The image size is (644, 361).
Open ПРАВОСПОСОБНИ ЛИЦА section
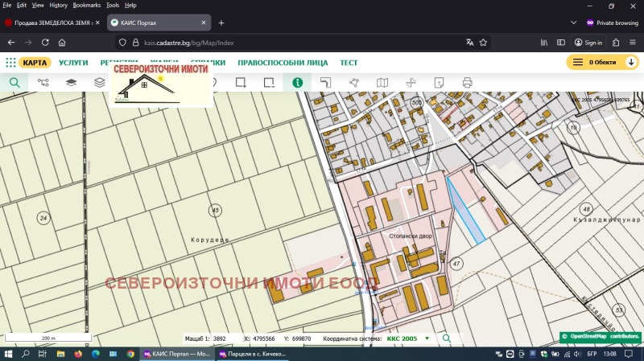(x=283, y=62)
